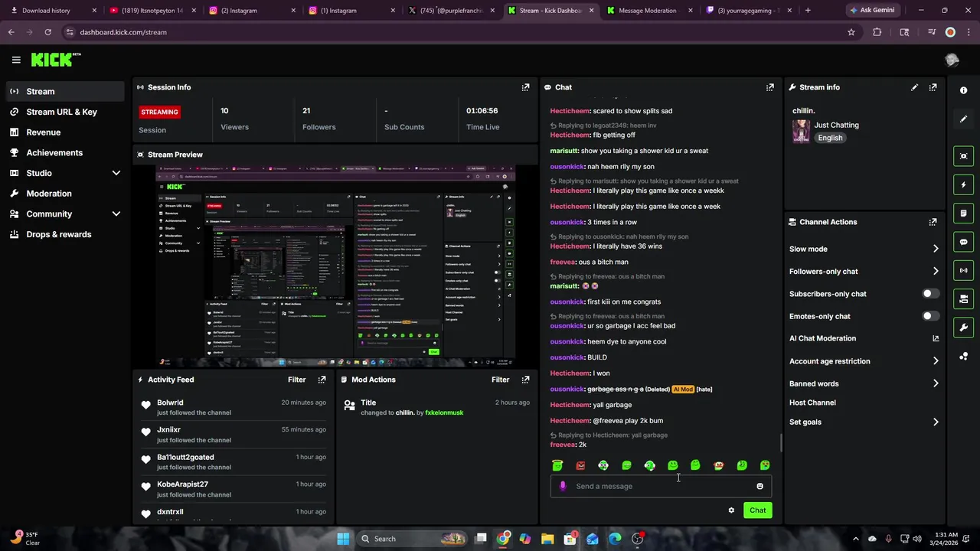Click English language tag
Viewport: 980px width, 551px height.
(x=830, y=138)
